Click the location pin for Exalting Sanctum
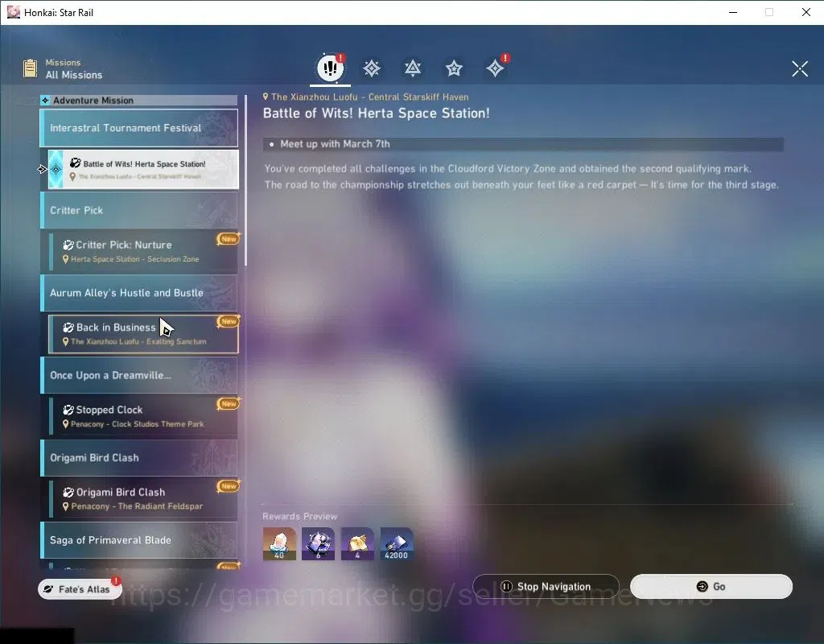 coord(66,341)
